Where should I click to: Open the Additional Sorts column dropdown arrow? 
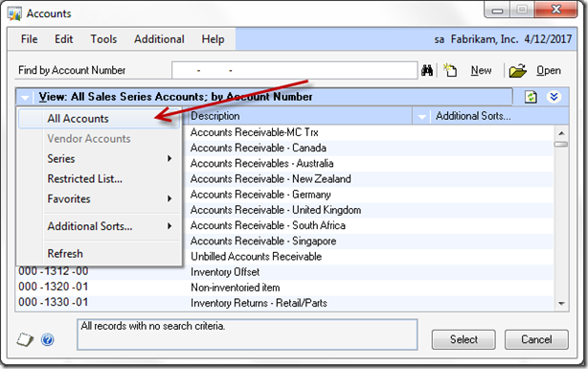click(x=422, y=117)
